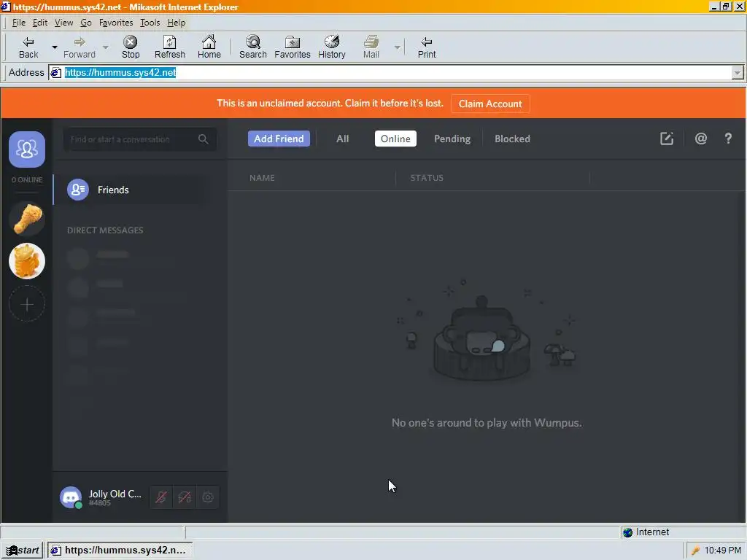Open the Go menu
The image size is (747, 560).
86,23
